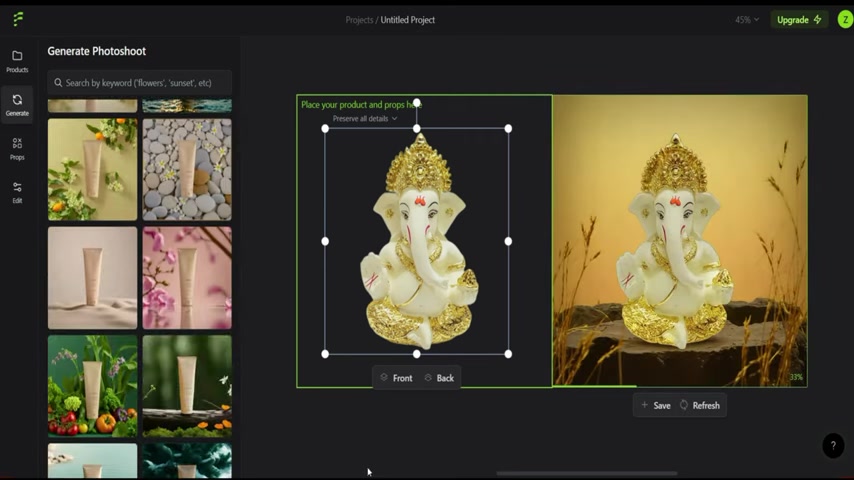Screen dimensions: 854x480
Task: Open the help question mark button
Action: tap(833, 446)
